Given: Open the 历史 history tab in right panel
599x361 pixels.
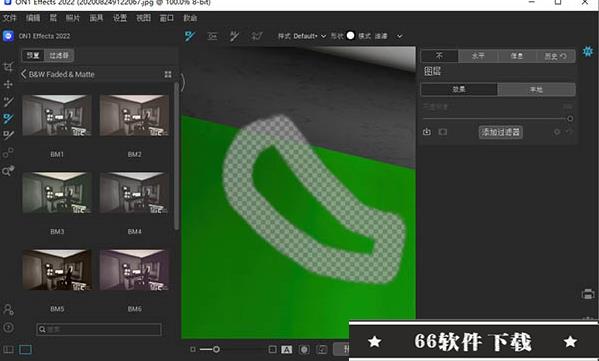Looking at the screenshot, I should click(555, 56).
